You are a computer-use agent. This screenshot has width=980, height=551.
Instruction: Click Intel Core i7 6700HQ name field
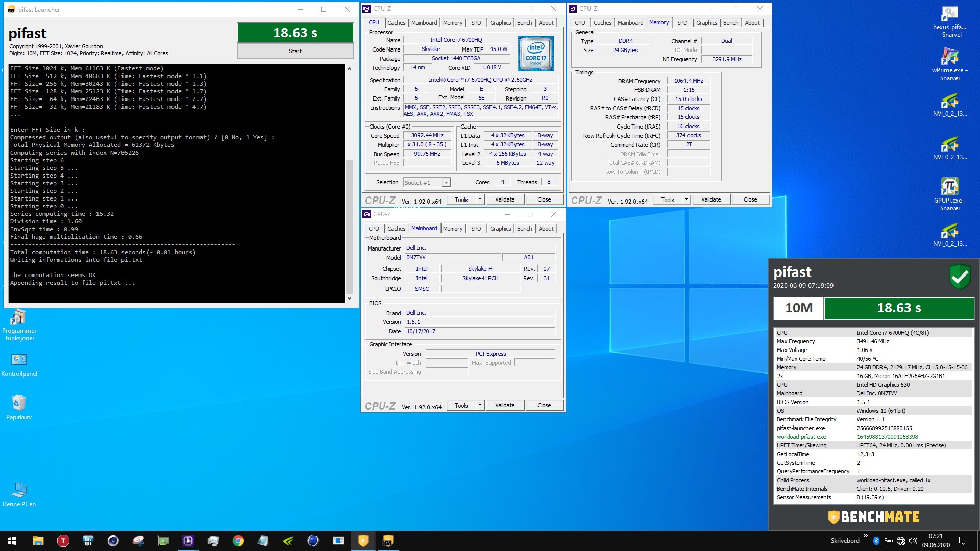456,40
